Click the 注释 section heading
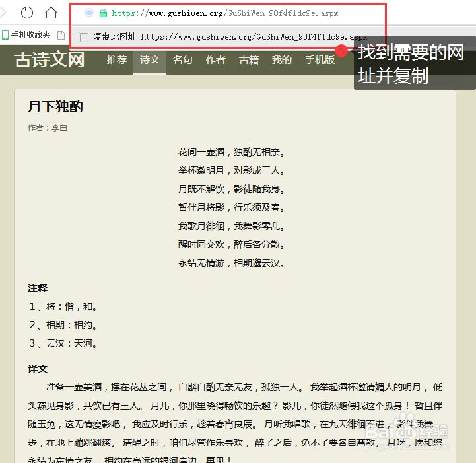The image size is (476, 463). (38, 288)
